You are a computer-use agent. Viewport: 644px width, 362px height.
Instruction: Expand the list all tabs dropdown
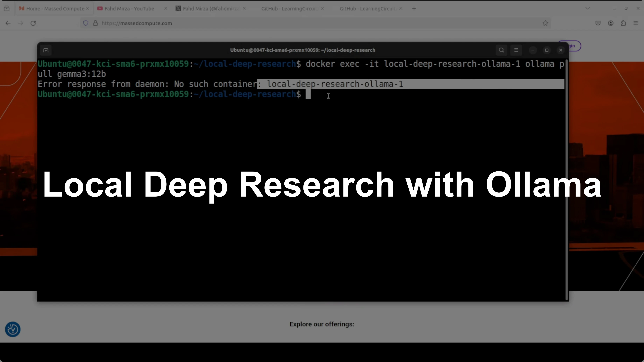coord(587,9)
